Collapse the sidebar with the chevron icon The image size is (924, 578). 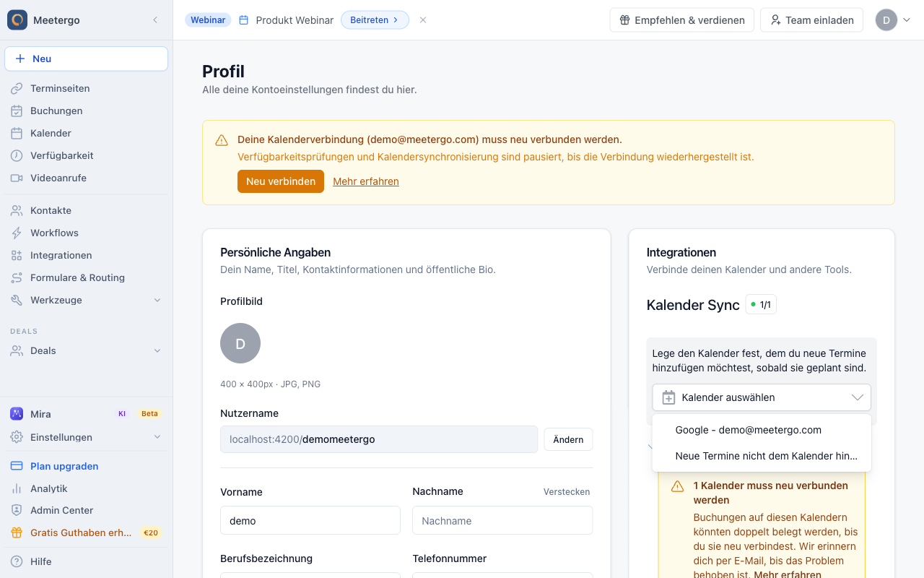pyautogui.click(x=155, y=20)
